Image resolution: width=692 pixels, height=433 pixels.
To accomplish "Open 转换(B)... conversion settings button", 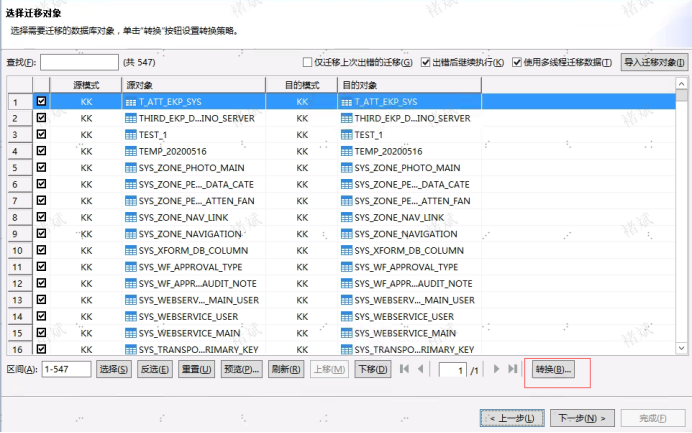I will [553, 369].
